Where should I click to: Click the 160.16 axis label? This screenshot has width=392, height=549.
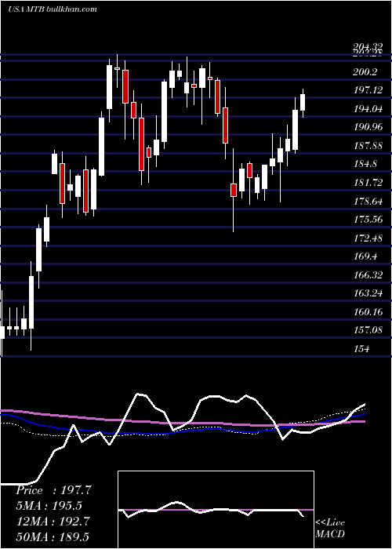click(368, 311)
